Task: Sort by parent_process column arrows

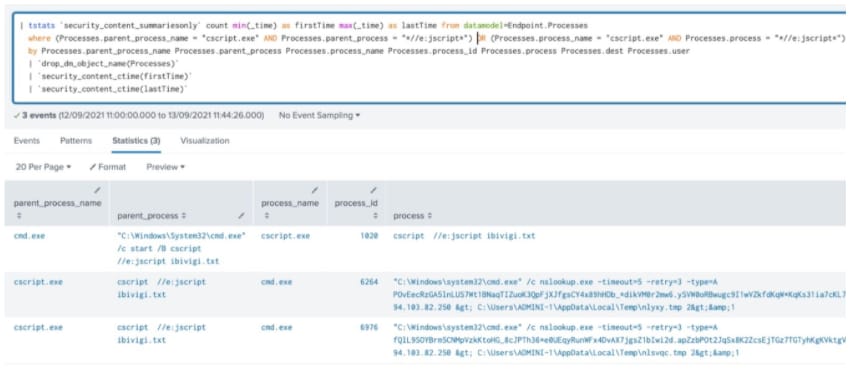Action: (184, 216)
